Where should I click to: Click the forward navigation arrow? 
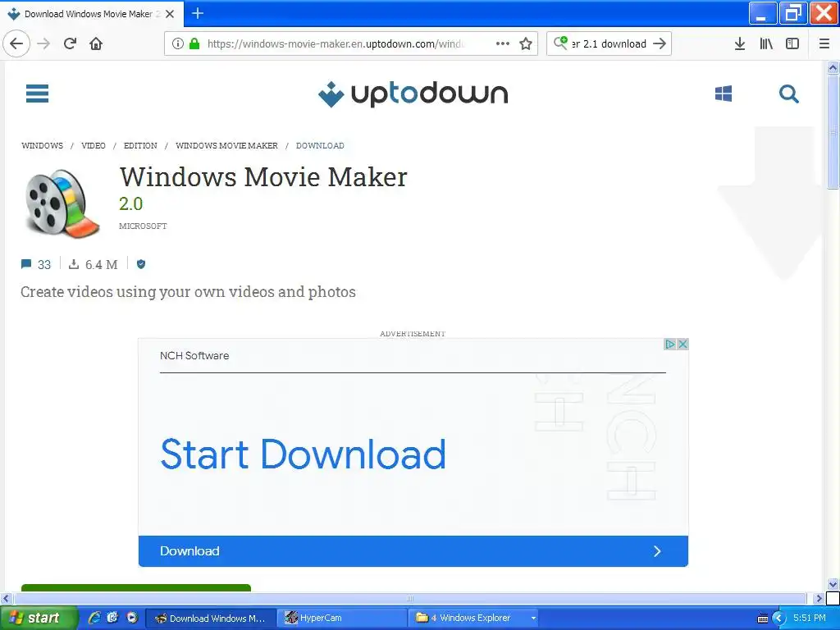click(44, 43)
